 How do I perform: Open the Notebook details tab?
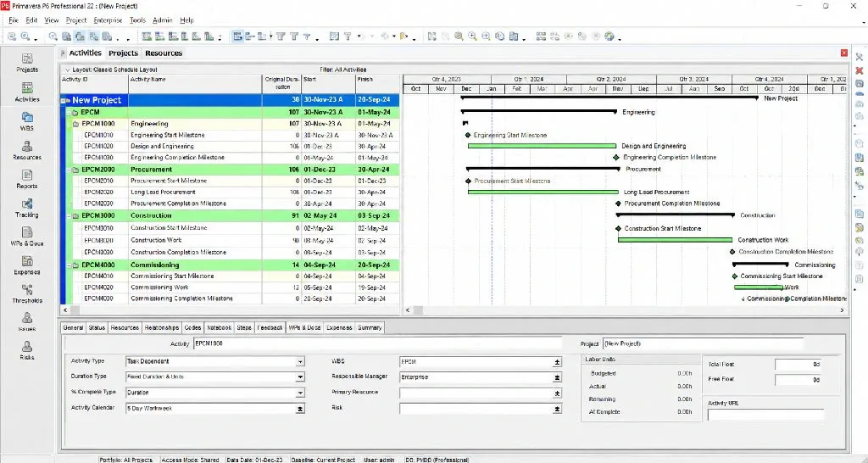tap(219, 328)
